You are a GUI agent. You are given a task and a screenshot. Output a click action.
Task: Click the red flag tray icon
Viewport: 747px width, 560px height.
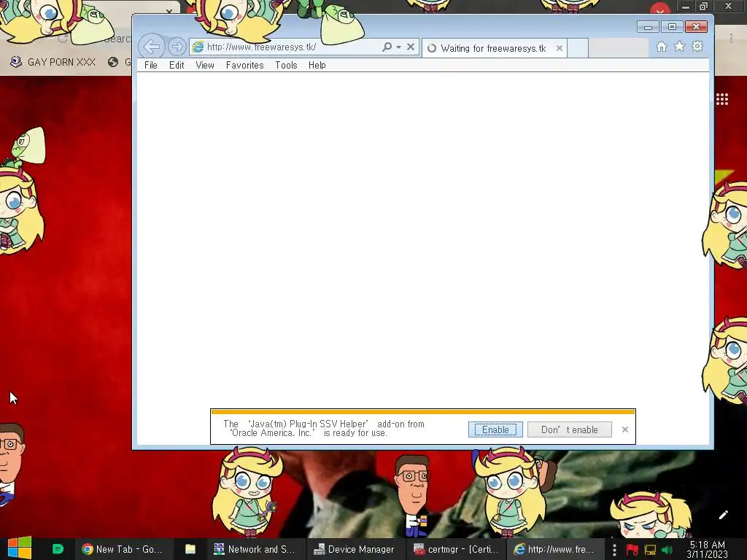pyautogui.click(x=632, y=550)
